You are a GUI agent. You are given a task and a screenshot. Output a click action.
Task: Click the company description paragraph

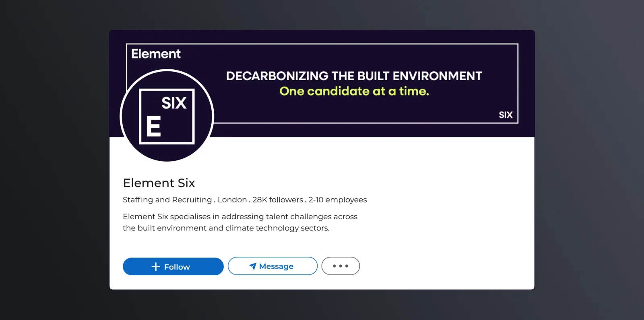(240, 222)
